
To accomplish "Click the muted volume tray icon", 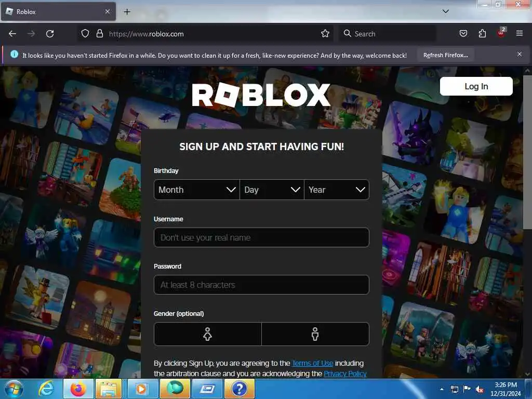I will coord(480,390).
